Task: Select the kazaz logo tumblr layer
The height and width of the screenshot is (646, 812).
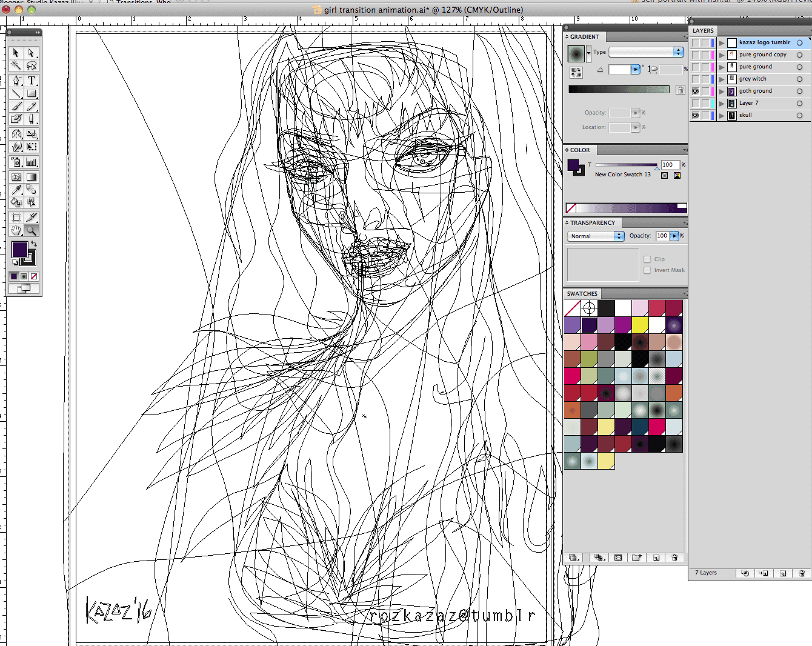Action: (x=763, y=42)
